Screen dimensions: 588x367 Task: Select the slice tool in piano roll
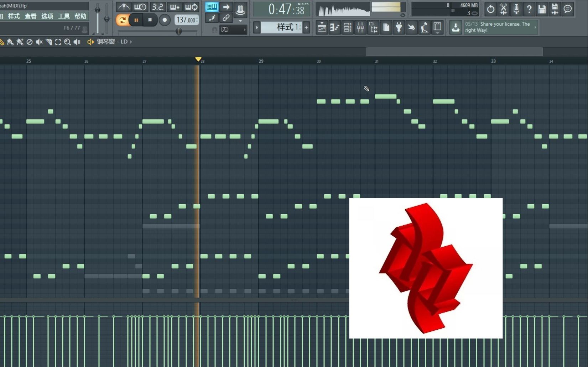[49, 42]
